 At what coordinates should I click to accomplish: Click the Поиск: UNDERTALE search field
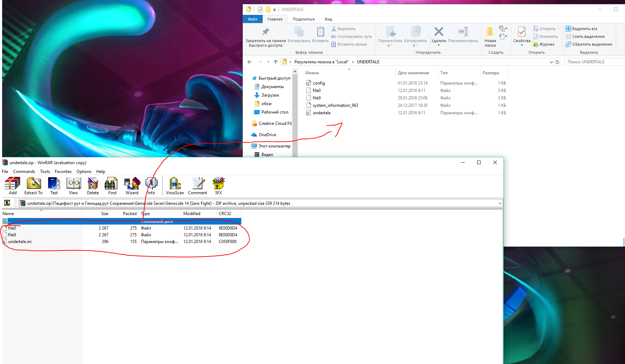pyautogui.click(x=595, y=62)
